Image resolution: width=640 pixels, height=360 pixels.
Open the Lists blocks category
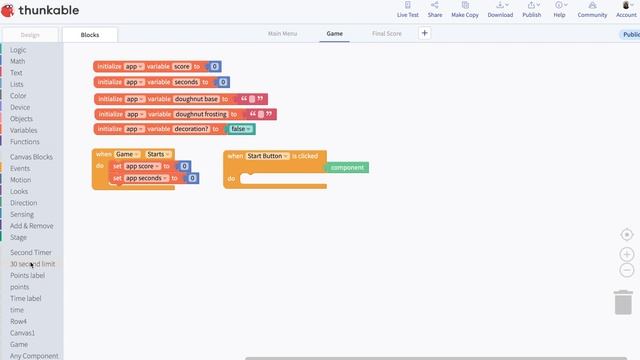[17, 84]
